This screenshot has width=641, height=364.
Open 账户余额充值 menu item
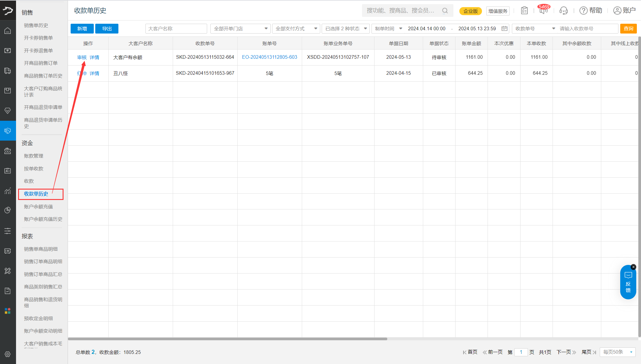(x=39, y=206)
